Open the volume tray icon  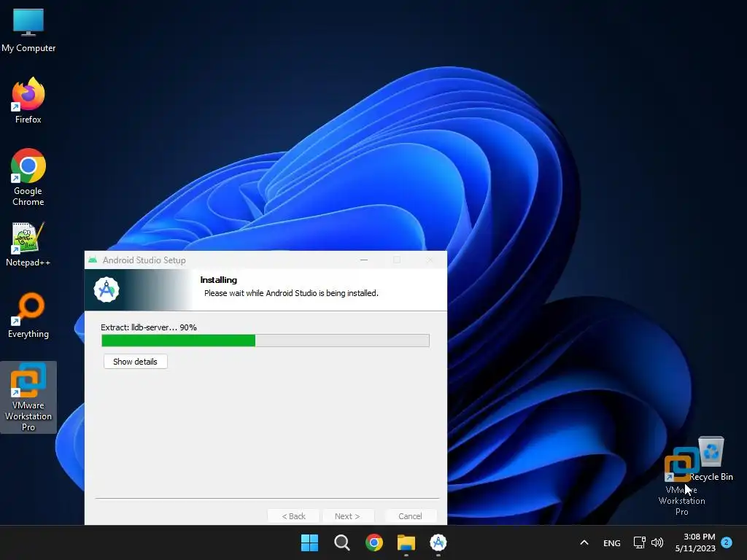click(657, 542)
